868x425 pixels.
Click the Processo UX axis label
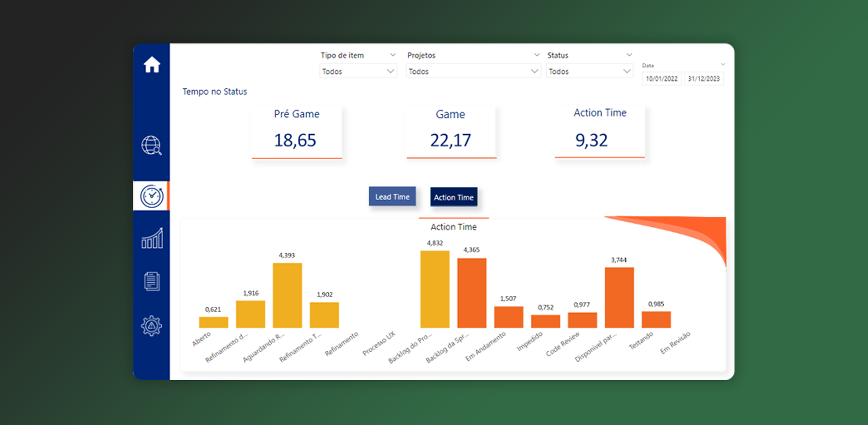[x=379, y=343]
